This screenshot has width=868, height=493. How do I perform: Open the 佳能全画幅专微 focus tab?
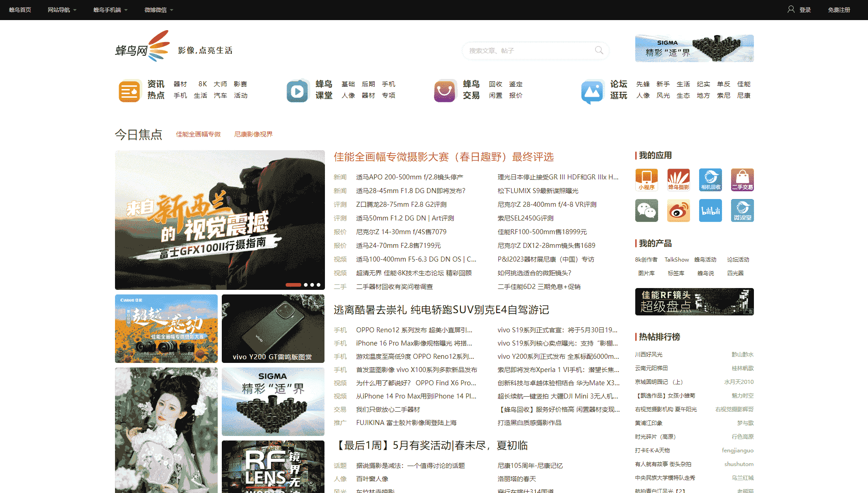point(198,134)
